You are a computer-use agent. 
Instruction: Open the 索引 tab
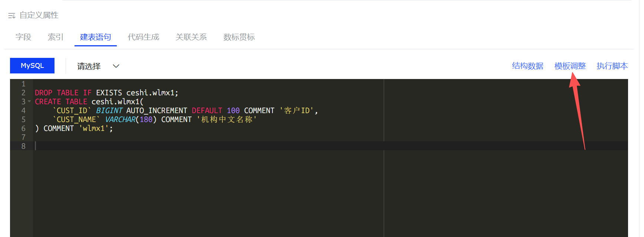pyautogui.click(x=56, y=37)
